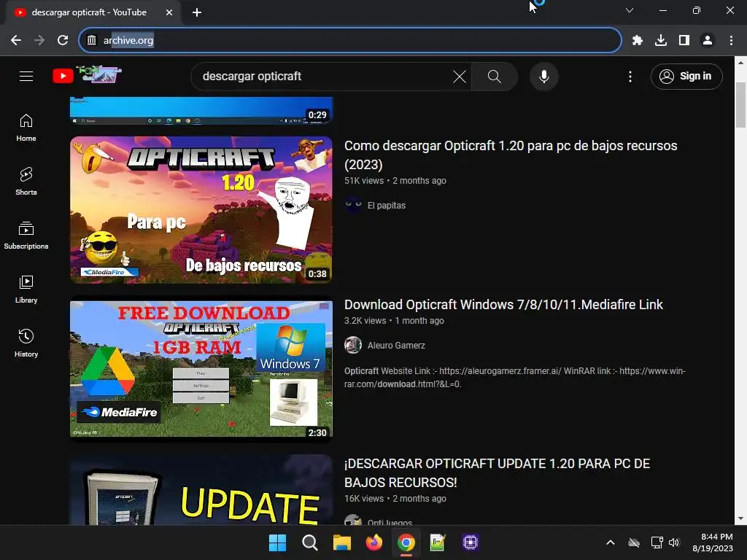The height and width of the screenshot is (560, 747).
Task: Toggle Chrome side panel icon
Action: click(684, 41)
